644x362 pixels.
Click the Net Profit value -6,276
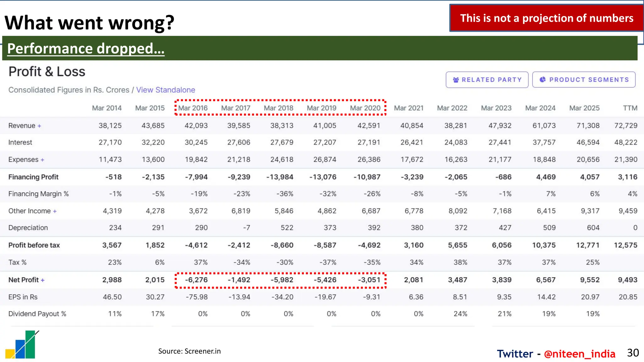pos(196,280)
